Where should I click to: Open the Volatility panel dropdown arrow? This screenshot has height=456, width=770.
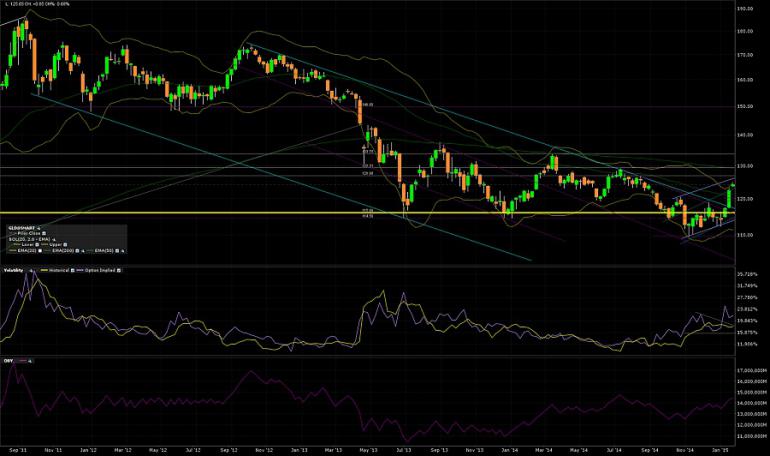(31, 270)
